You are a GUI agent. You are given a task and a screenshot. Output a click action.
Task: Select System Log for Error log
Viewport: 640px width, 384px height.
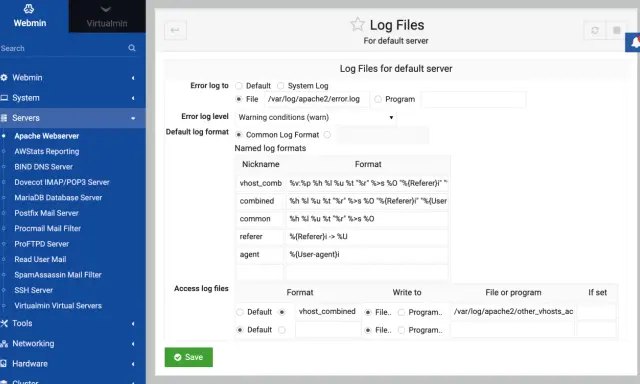point(280,86)
